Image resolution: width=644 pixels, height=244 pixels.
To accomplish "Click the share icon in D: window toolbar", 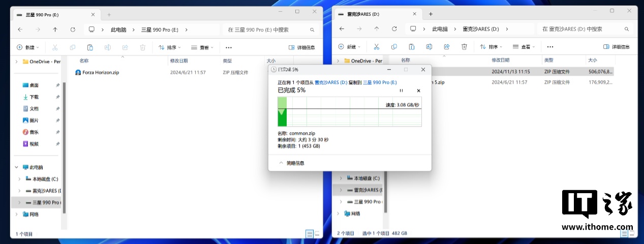I will (x=446, y=47).
